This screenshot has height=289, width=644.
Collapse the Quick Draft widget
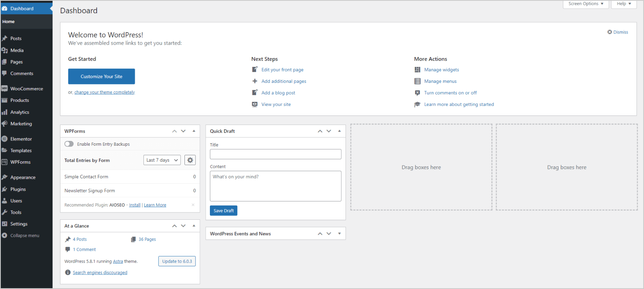pos(339,131)
